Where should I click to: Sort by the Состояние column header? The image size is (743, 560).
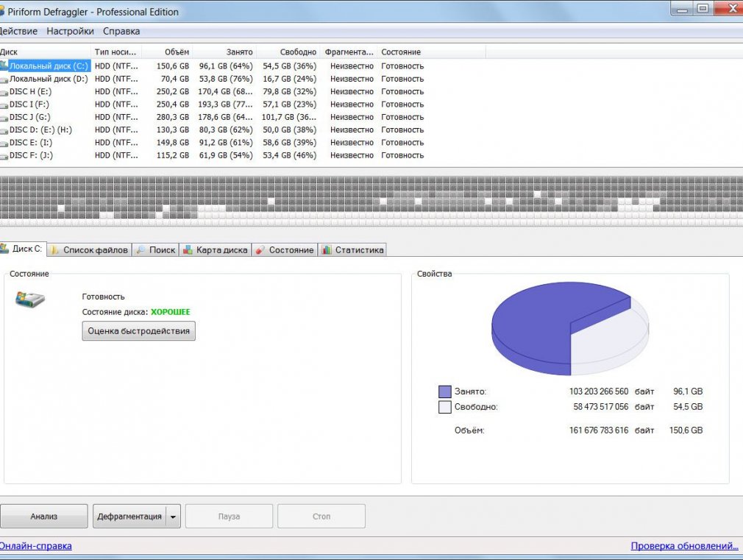coord(432,52)
